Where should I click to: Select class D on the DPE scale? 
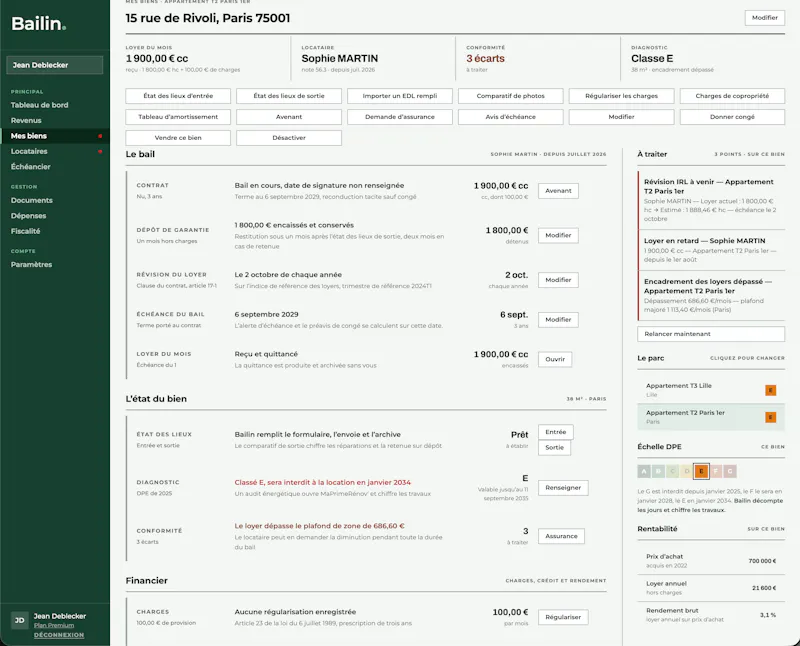point(687,471)
